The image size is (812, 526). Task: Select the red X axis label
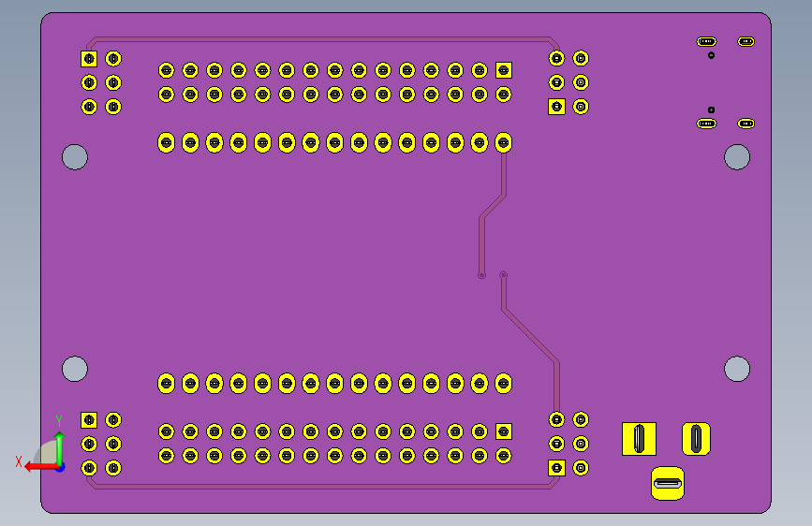point(19,461)
